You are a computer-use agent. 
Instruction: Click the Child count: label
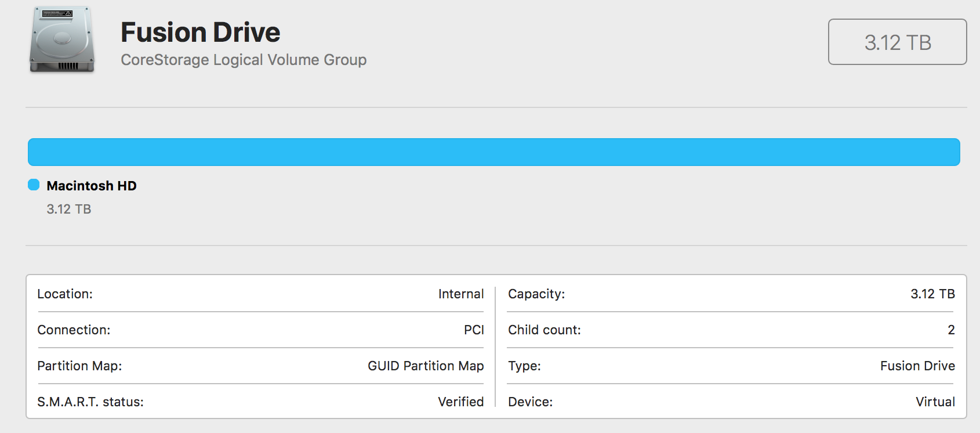pyautogui.click(x=545, y=330)
